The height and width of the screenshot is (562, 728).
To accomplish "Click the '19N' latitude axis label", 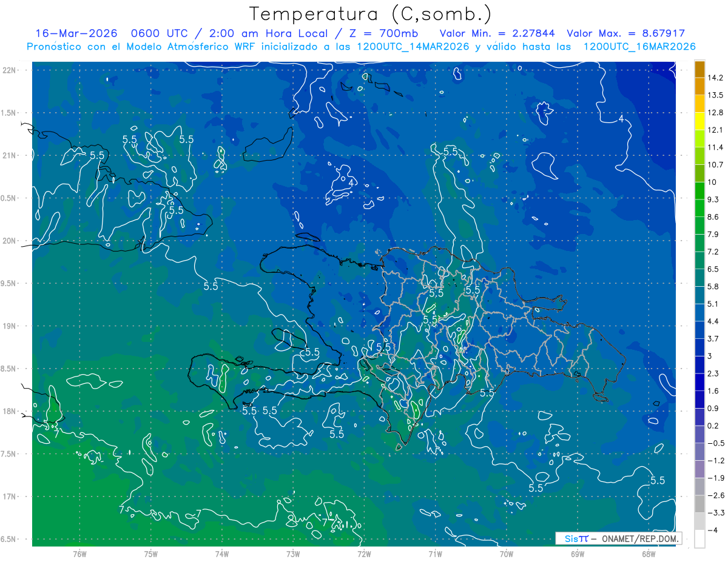I will (x=10, y=326).
